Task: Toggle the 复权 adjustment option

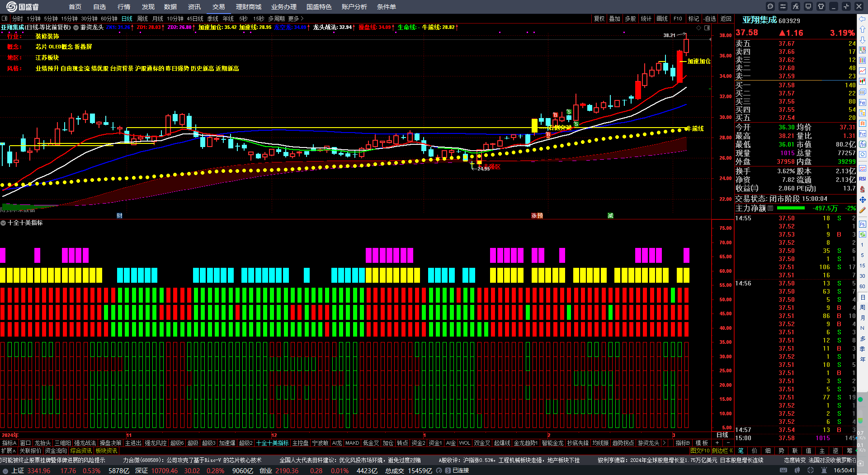Action: (599, 19)
